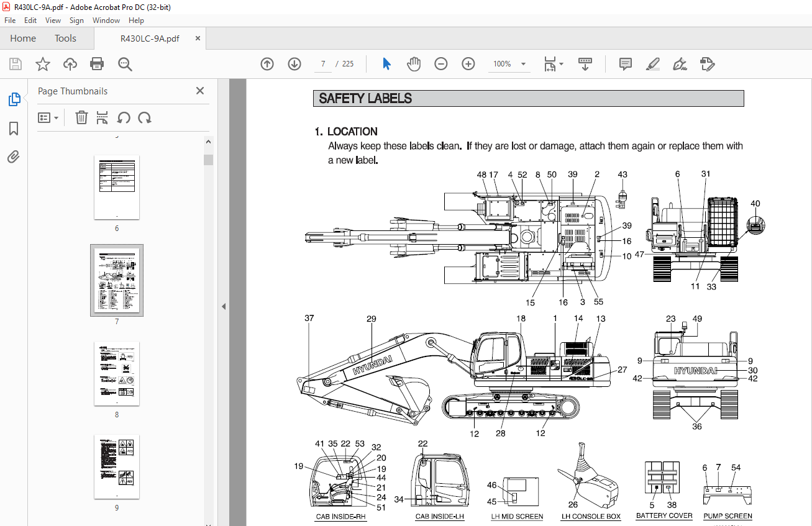
Task: Open the View menu
Action: tap(53, 20)
